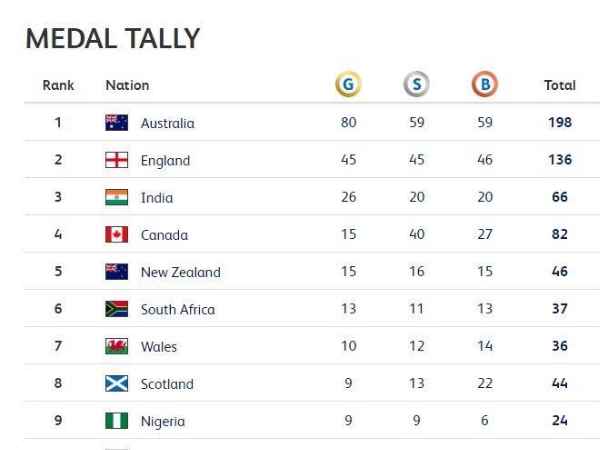
Task: Select Australia's total of 198
Action: (560, 122)
